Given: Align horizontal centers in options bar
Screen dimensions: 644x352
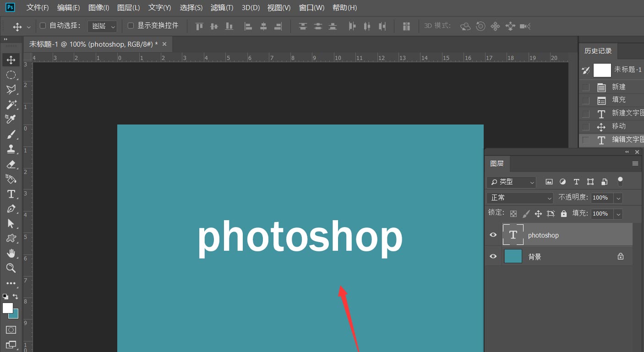Looking at the screenshot, I should [263, 26].
